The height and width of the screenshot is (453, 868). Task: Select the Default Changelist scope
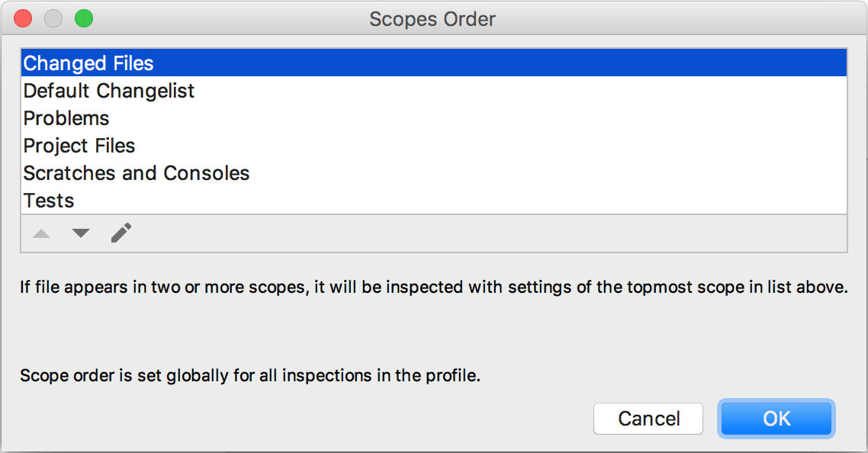coord(434,90)
